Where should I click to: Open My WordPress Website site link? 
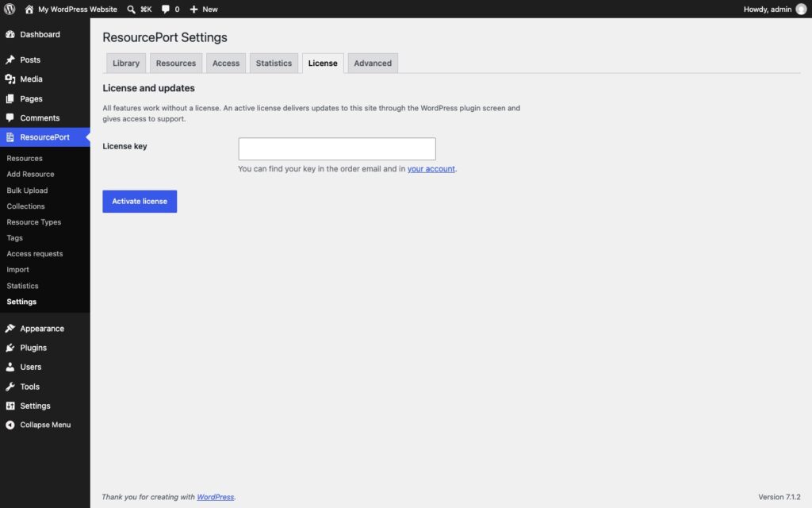pos(78,10)
